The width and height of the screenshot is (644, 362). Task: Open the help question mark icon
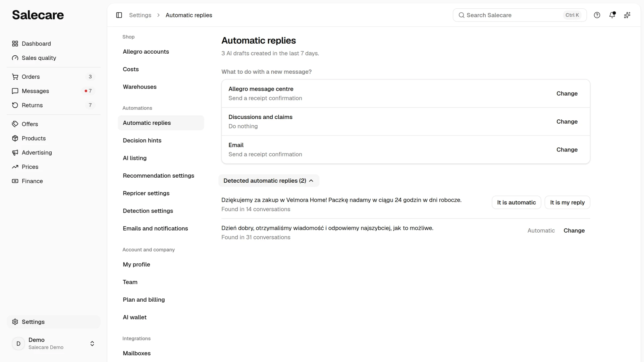coord(597,15)
